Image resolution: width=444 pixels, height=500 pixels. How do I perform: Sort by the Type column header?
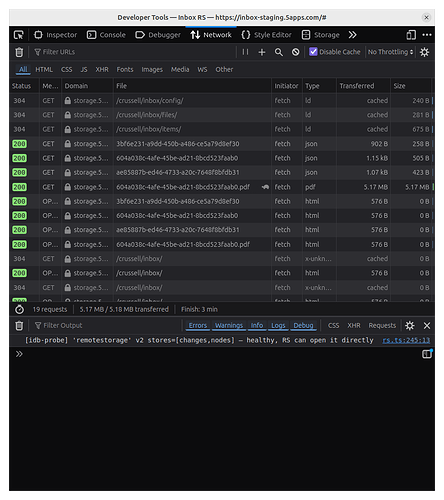319,86
